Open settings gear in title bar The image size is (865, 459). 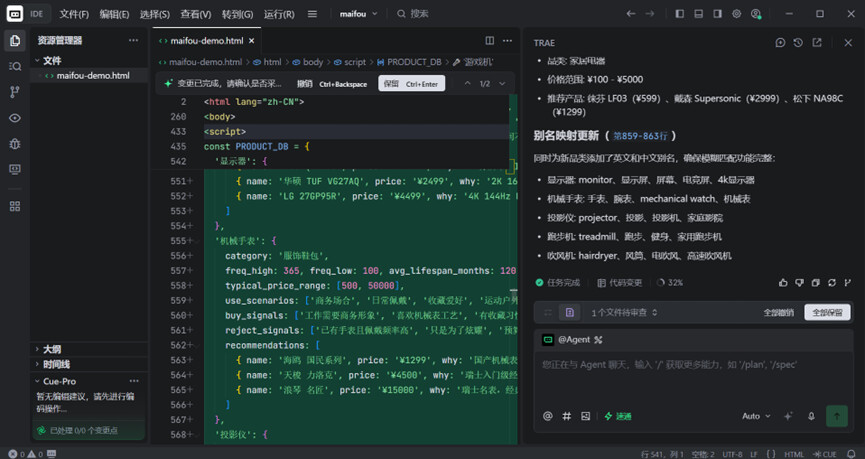pyautogui.click(x=736, y=14)
